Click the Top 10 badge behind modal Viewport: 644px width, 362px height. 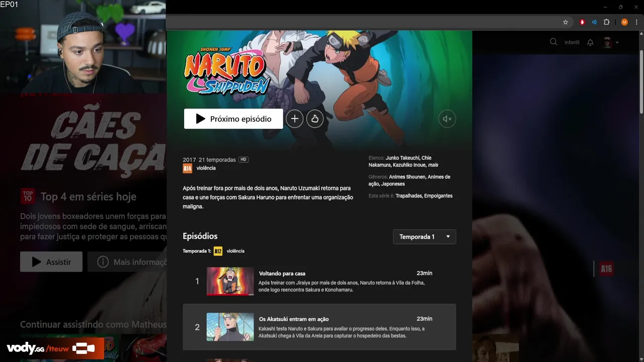click(x=28, y=196)
